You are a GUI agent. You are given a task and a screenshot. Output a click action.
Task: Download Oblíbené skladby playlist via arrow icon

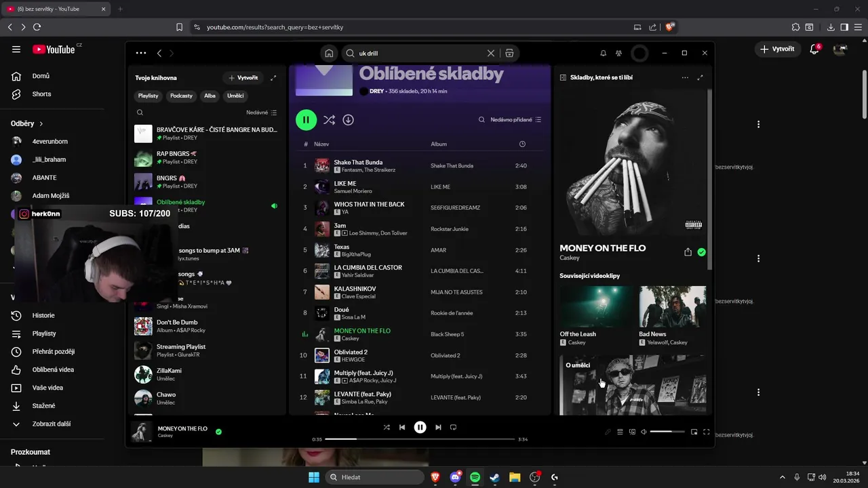coord(348,119)
